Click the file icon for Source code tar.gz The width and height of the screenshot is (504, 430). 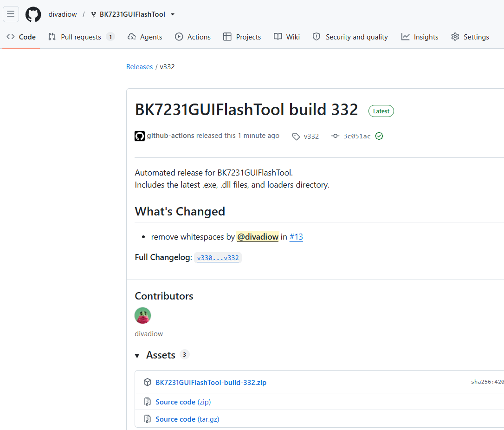(147, 419)
